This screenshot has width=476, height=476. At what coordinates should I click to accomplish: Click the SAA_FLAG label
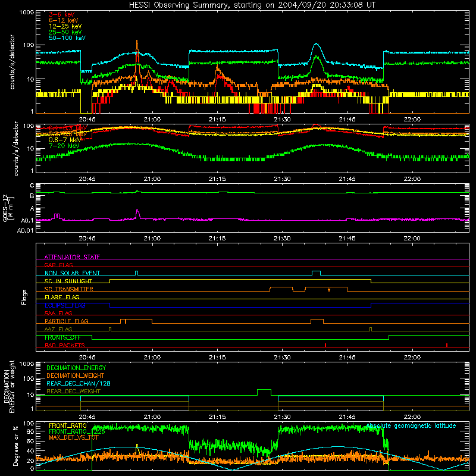[x=58, y=313]
